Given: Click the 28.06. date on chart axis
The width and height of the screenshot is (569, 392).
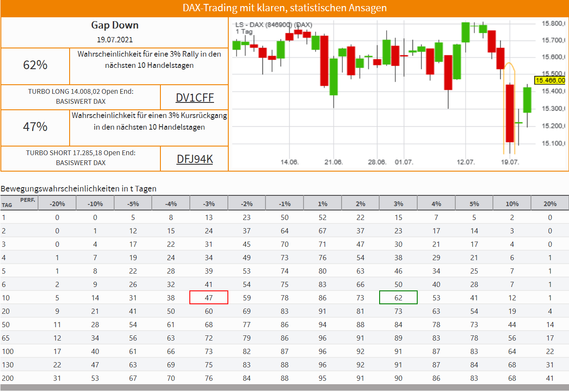Looking at the screenshot, I should click(377, 163).
